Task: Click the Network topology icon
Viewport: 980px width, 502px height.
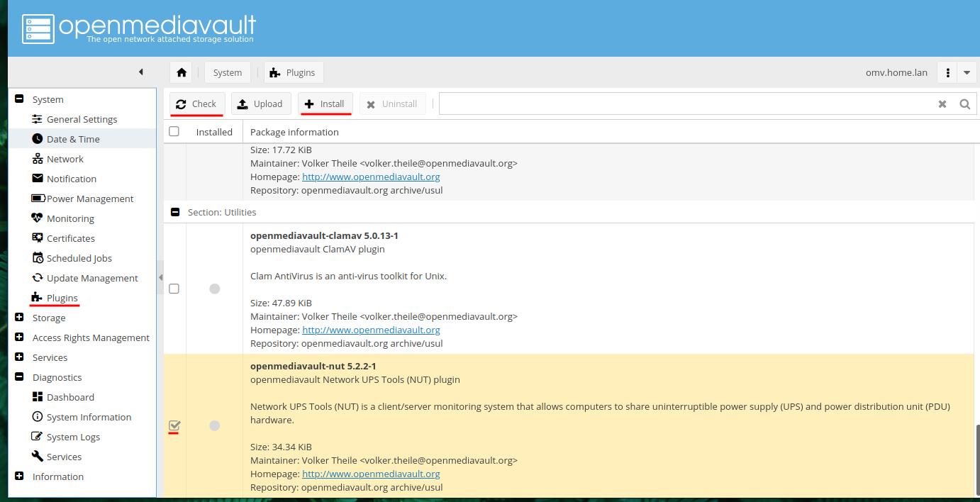Action: point(38,159)
